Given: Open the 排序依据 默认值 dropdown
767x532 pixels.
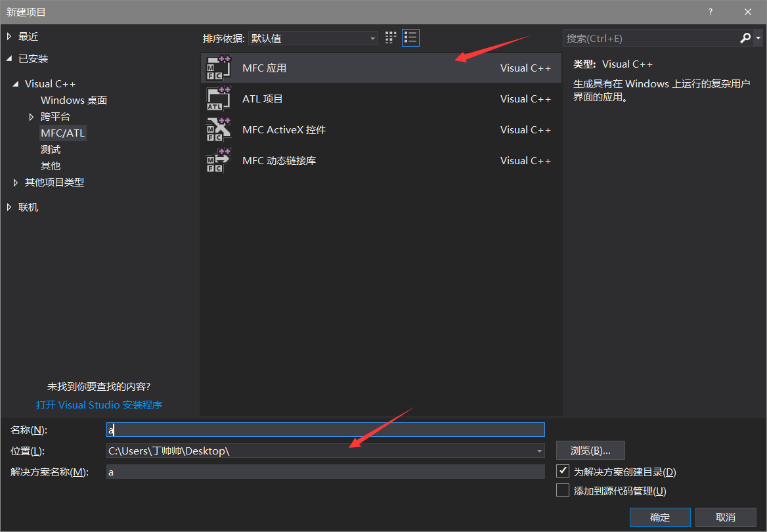Looking at the screenshot, I should click(x=313, y=38).
